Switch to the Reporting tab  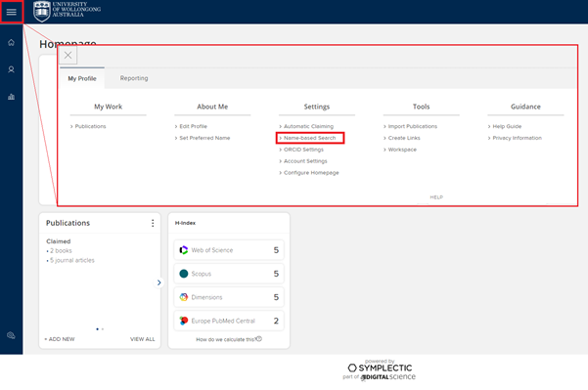click(134, 78)
